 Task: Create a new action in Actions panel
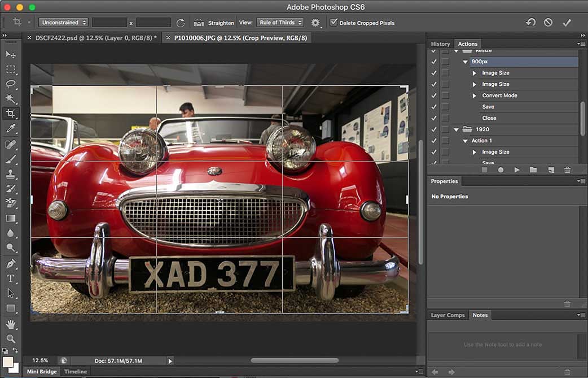pos(551,170)
